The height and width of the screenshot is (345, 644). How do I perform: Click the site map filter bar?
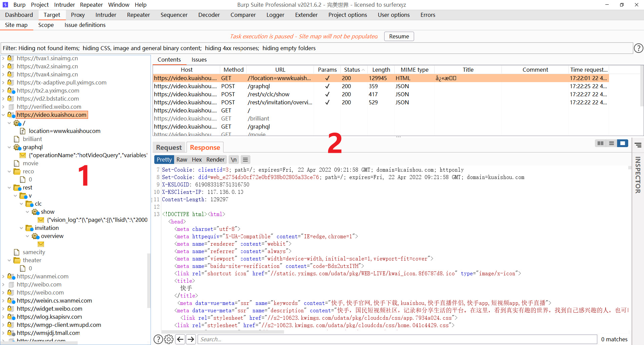pos(317,48)
